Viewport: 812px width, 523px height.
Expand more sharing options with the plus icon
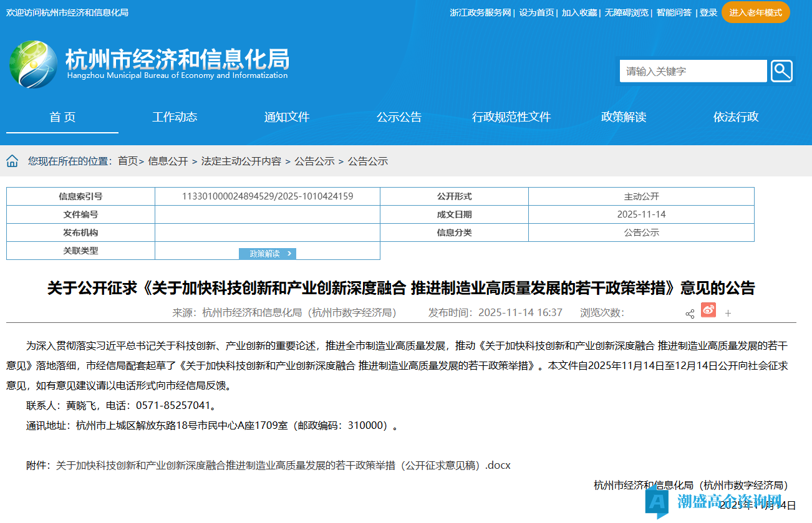(728, 314)
